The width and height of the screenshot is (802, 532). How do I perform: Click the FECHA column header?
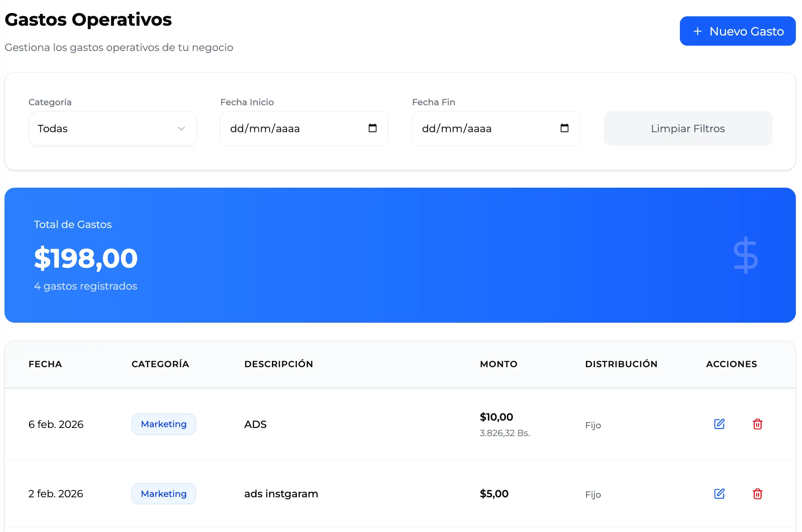coord(45,364)
